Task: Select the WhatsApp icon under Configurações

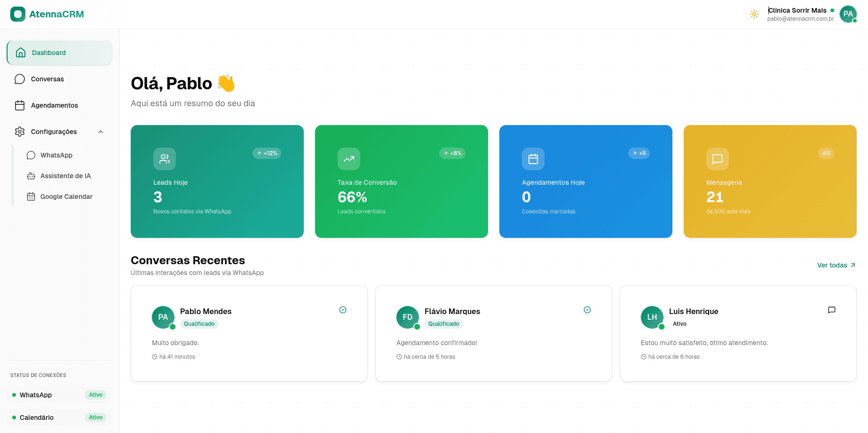Action: pyautogui.click(x=31, y=155)
